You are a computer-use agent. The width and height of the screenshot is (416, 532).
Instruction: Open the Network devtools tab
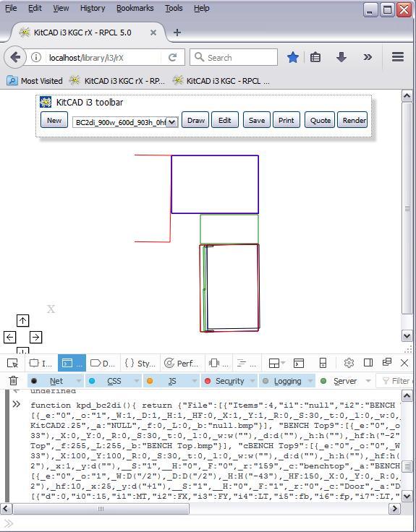[247, 363]
